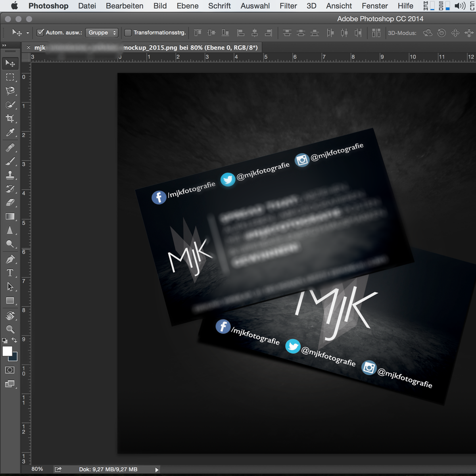Expand the toolbox double-arrow toggle

pyautogui.click(x=4, y=45)
